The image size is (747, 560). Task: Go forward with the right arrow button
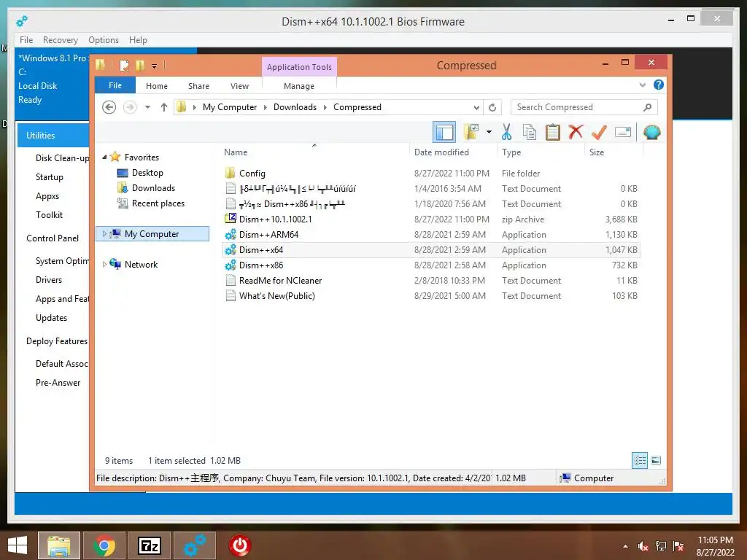pyautogui.click(x=130, y=107)
